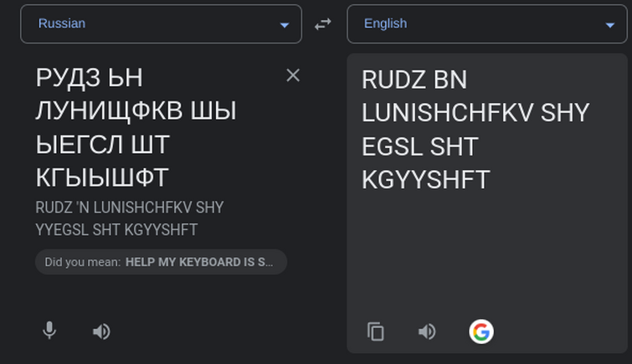
Task: Click the 'Russian' language label
Action: (x=62, y=23)
